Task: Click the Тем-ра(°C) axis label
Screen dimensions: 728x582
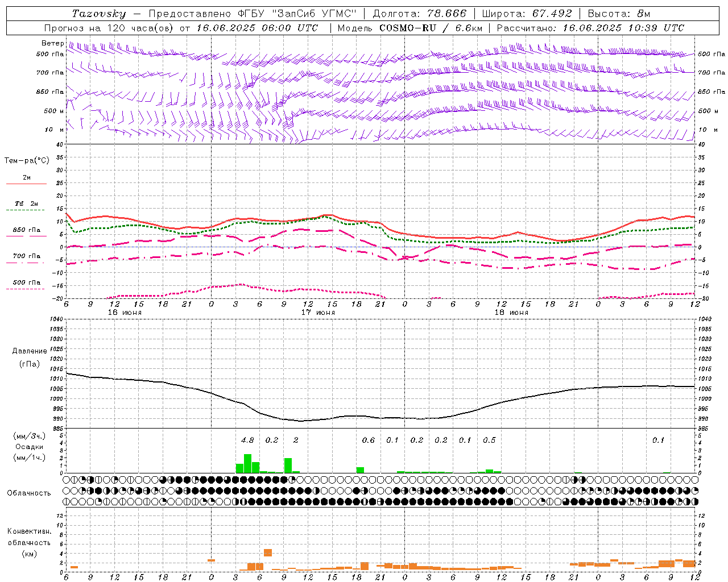Action: tap(27, 161)
